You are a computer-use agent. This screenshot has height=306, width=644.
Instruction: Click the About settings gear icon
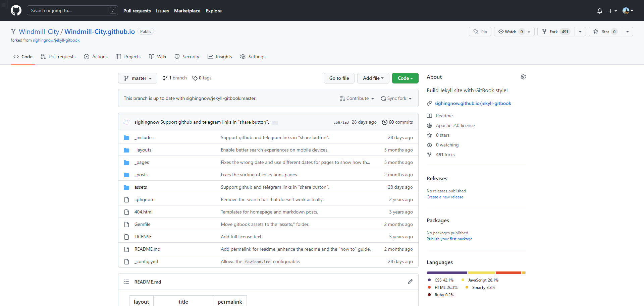523,77
